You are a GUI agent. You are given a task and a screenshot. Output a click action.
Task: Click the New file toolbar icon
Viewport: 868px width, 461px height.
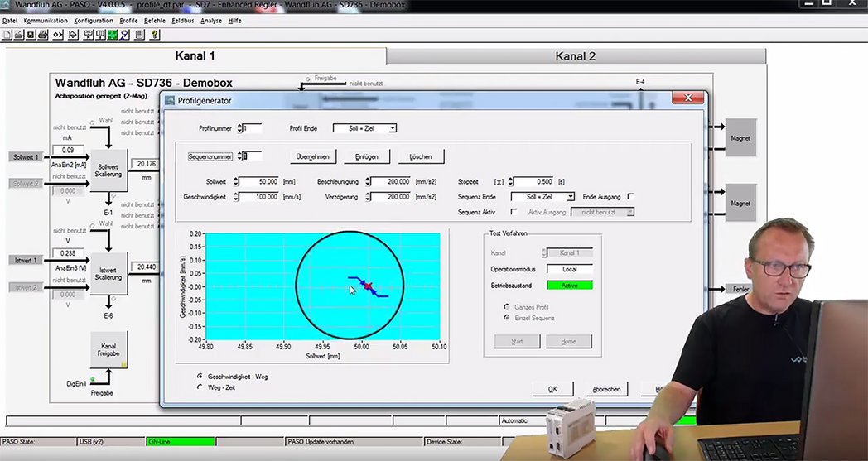[7, 35]
